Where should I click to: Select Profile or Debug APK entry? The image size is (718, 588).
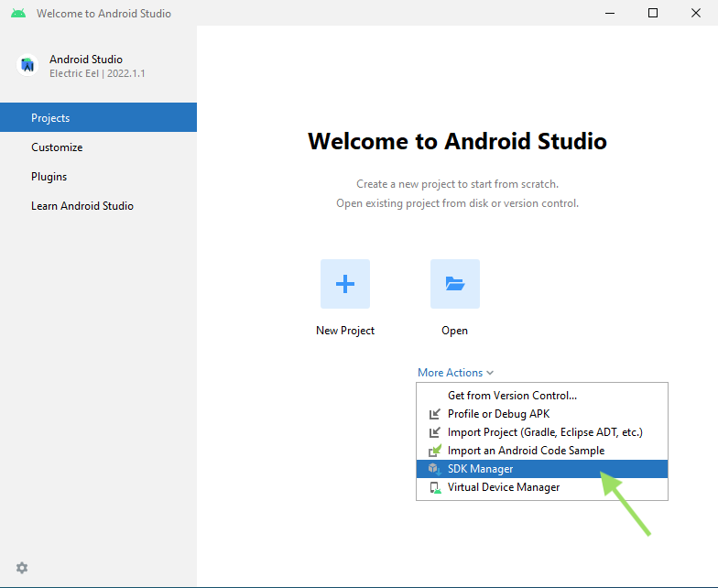coord(542,414)
